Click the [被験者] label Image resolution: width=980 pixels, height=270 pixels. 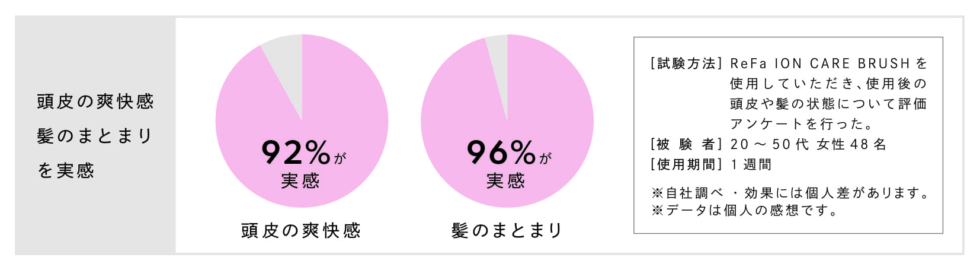[x=686, y=144]
